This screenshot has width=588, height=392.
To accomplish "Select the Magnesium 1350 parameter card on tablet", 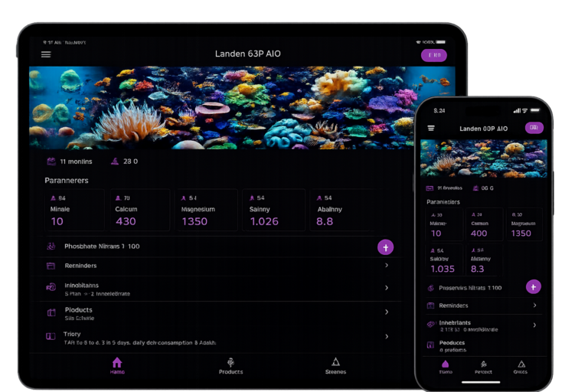I will tap(207, 210).
